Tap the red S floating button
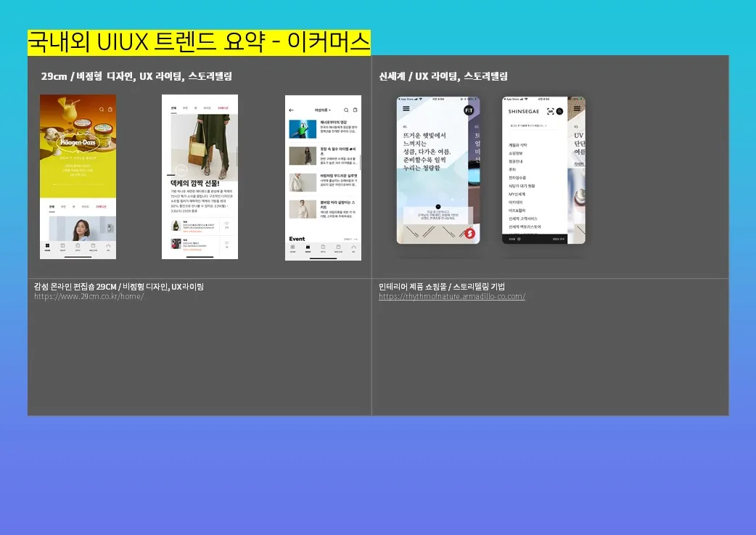The width and height of the screenshot is (756, 535). pyautogui.click(x=469, y=234)
